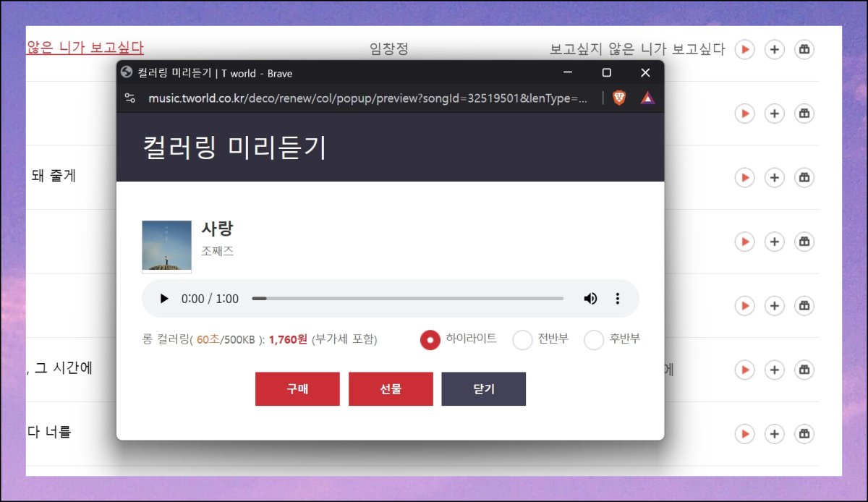Click the 컬러링 미리듣기 heading
Screen dimensions: 868x502
click(235, 147)
